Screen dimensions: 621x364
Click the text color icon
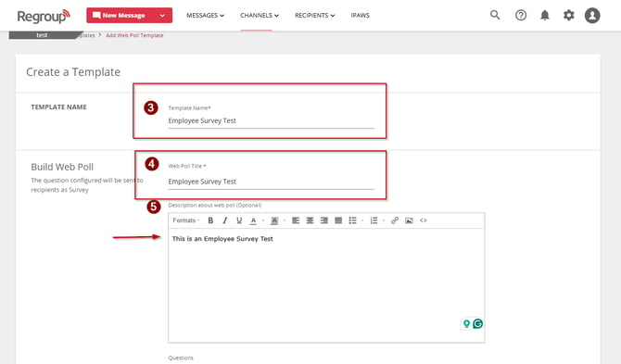253,220
